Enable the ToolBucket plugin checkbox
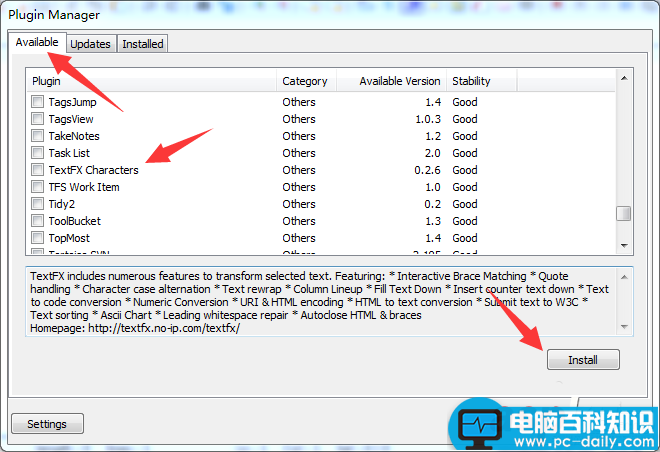The width and height of the screenshot is (660, 452). (37, 221)
